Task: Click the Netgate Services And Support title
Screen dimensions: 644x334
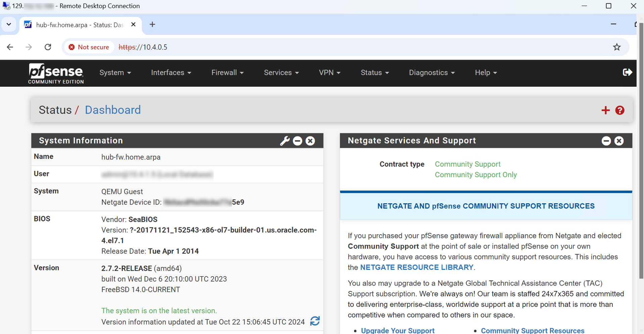Action: point(412,140)
